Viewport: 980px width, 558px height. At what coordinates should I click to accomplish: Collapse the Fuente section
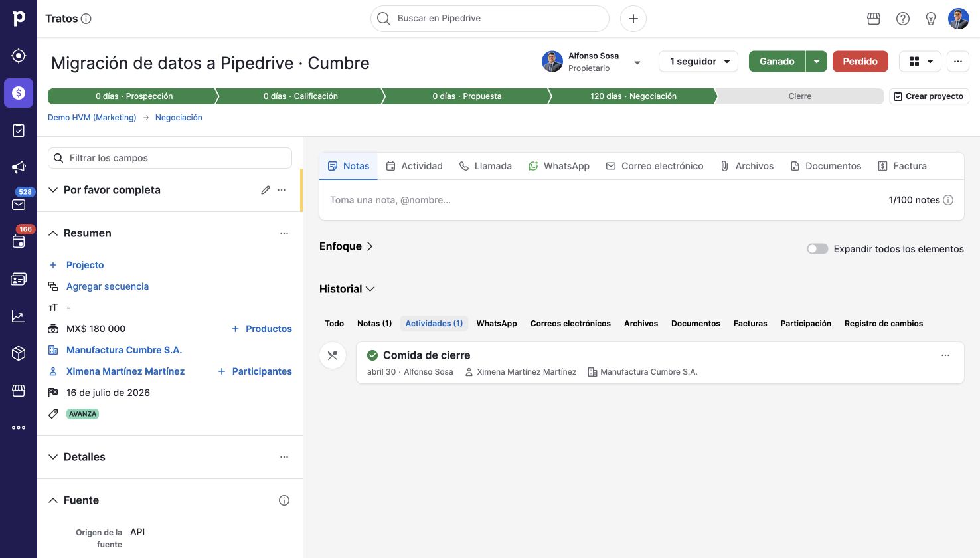pos(53,500)
